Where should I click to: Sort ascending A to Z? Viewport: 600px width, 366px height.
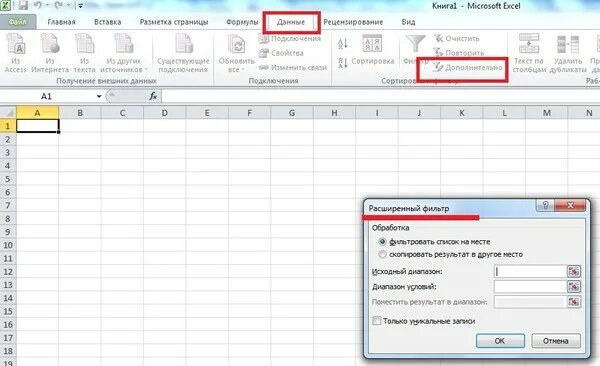342,43
